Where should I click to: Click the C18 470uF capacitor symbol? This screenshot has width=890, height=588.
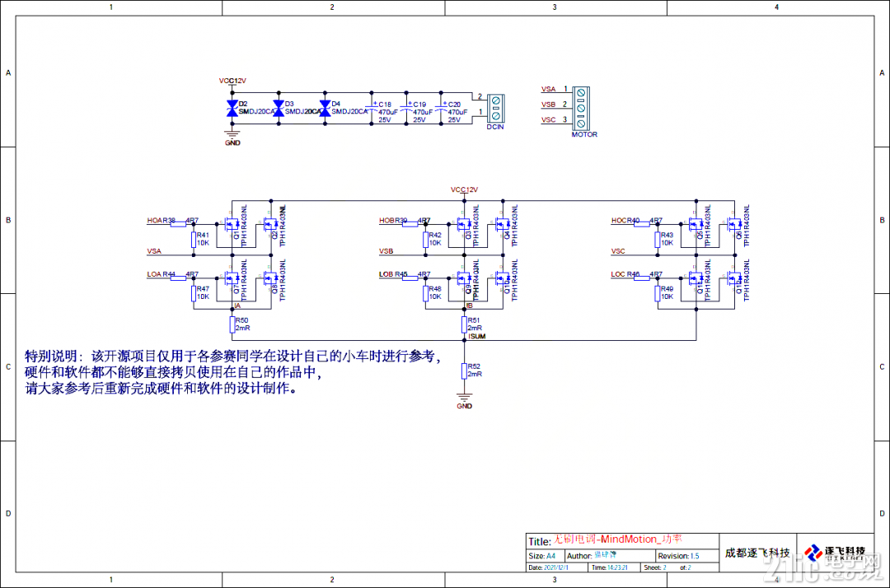tap(372, 108)
